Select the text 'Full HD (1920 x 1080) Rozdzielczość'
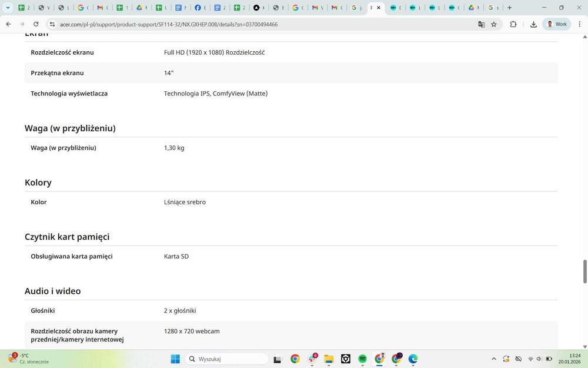Image resolution: width=588 pixels, height=368 pixels. coord(214,52)
